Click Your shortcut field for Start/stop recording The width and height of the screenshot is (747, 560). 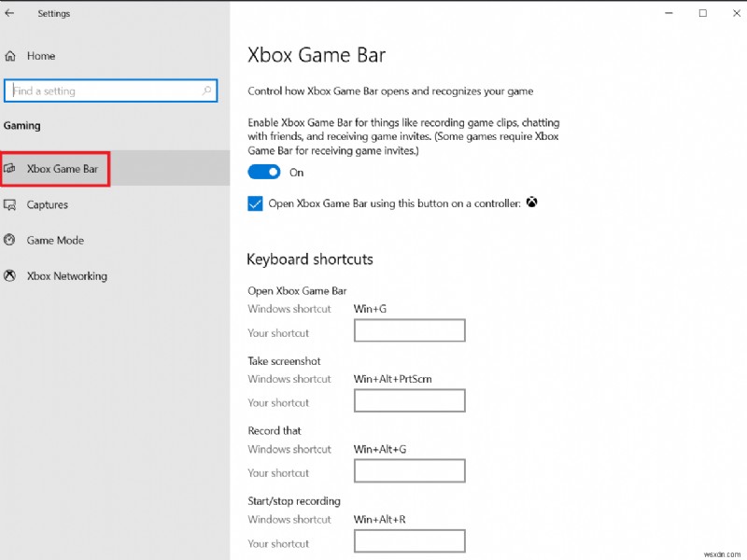coord(409,541)
